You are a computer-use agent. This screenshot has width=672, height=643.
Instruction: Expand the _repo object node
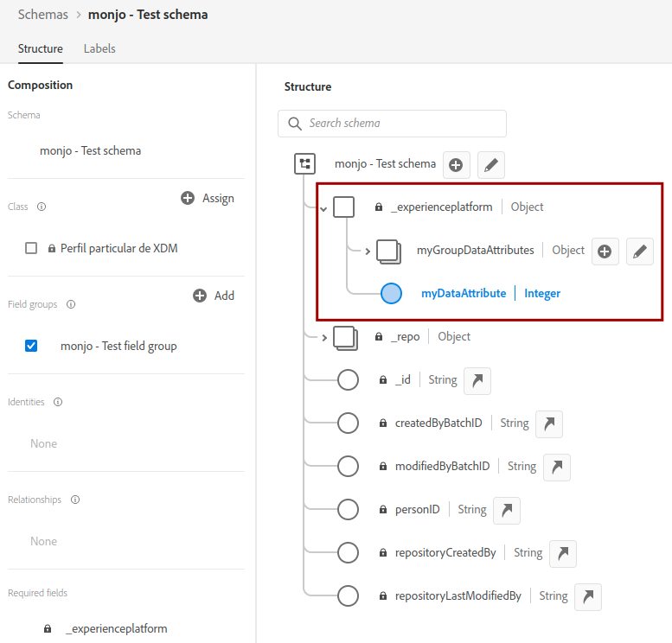tap(324, 338)
